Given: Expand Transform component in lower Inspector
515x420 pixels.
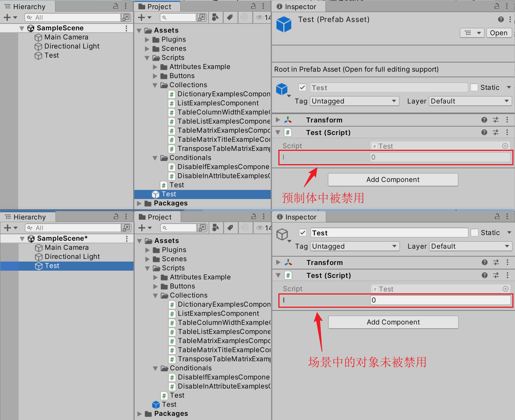Looking at the screenshot, I should [x=278, y=262].
